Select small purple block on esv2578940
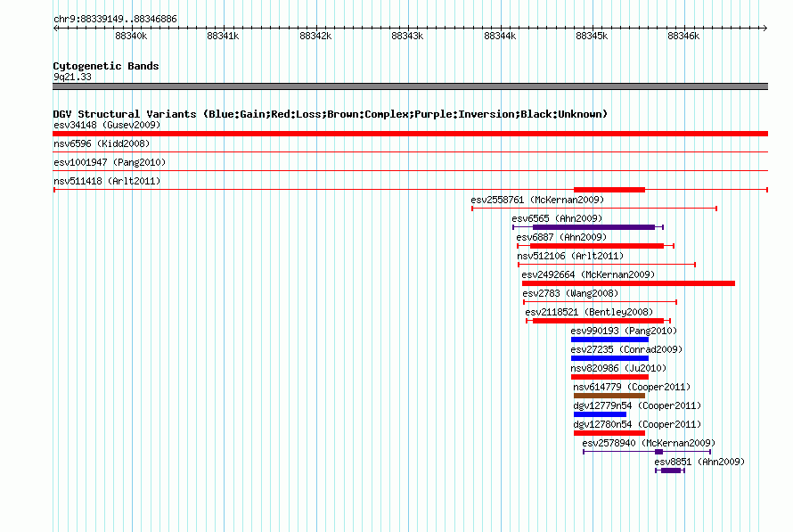 pyautogui.click(x=659, y=452)
